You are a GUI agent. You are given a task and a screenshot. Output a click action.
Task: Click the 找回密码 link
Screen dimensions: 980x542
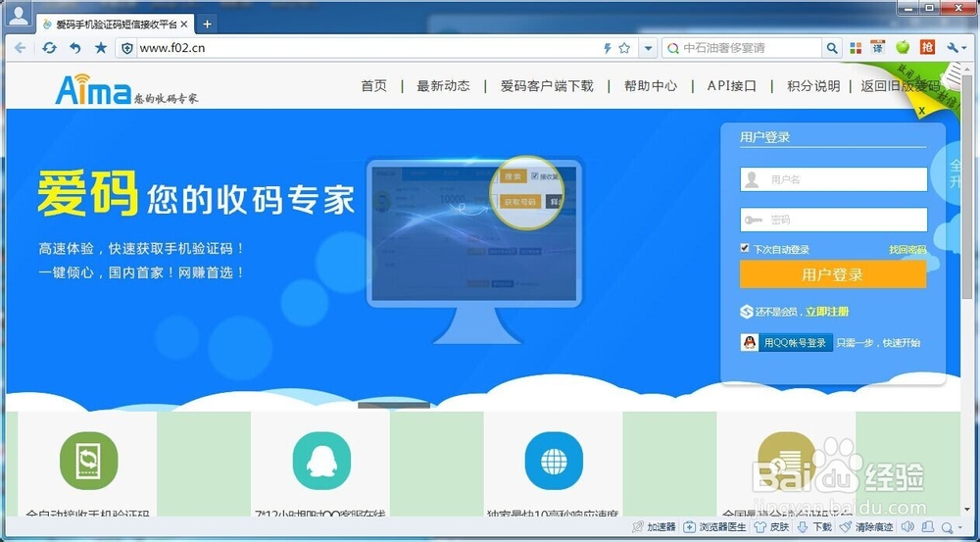click(908, 249)
